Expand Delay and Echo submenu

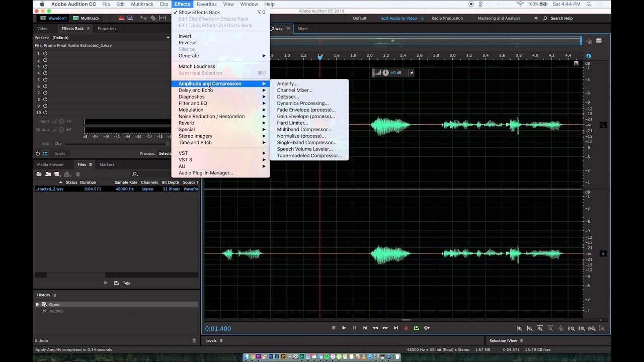pyautogui.click(x=221, y=90)
